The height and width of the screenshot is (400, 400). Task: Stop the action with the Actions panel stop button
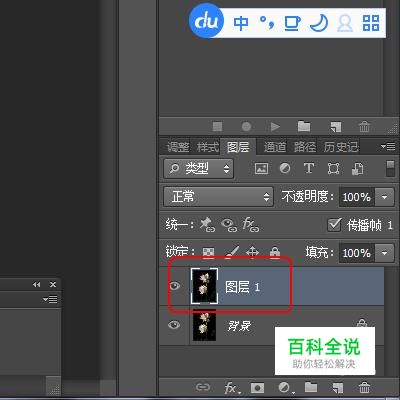[217, 127]
